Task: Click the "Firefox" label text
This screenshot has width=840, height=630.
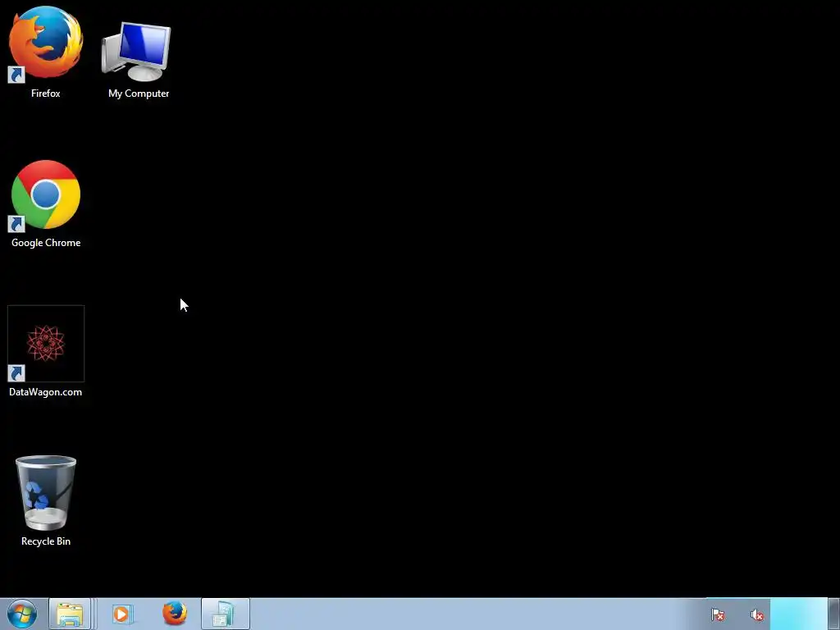Action: (46, 94)
